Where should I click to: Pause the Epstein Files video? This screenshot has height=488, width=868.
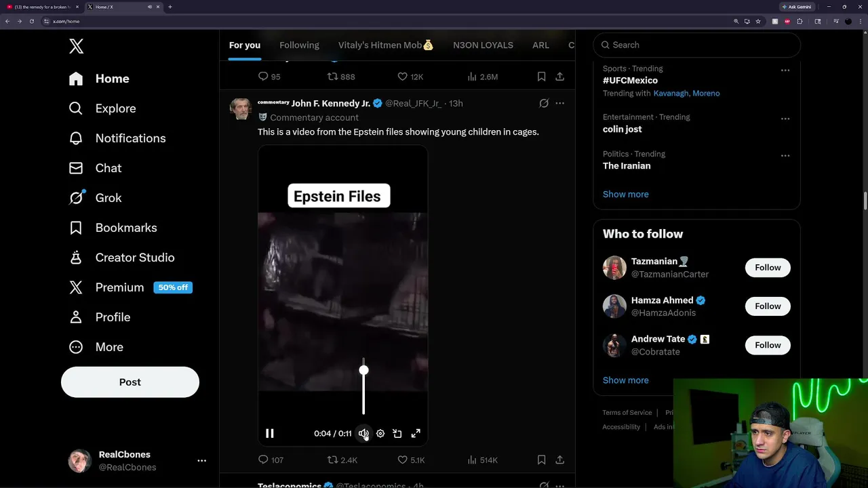tap(270, 434)
